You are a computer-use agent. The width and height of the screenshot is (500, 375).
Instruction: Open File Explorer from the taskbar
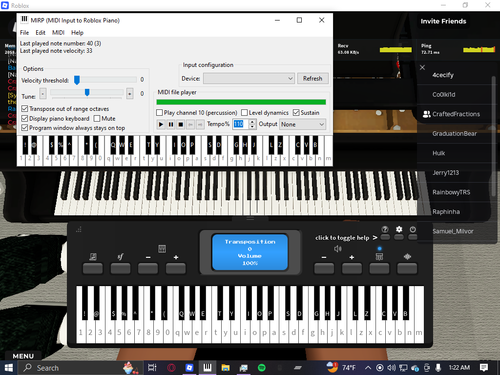(x=226, y=368)
